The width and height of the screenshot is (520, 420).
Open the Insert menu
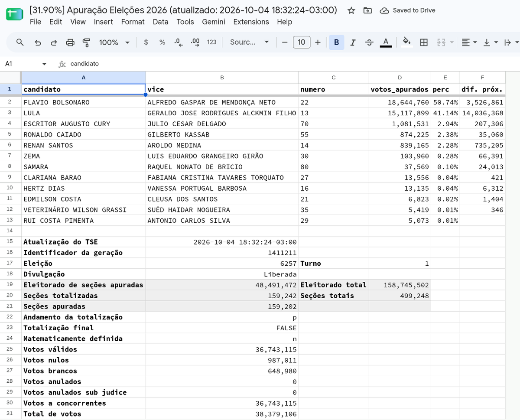tap(103, 22)
